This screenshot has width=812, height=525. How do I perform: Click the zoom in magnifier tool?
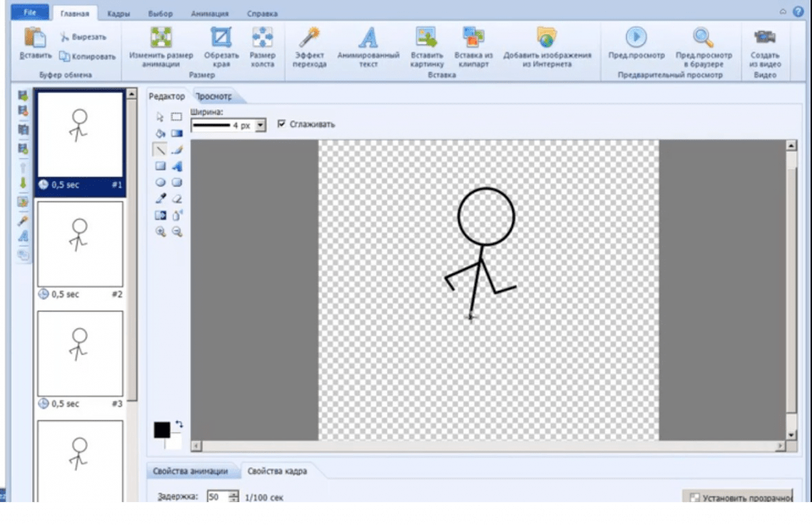pos(160,232)
